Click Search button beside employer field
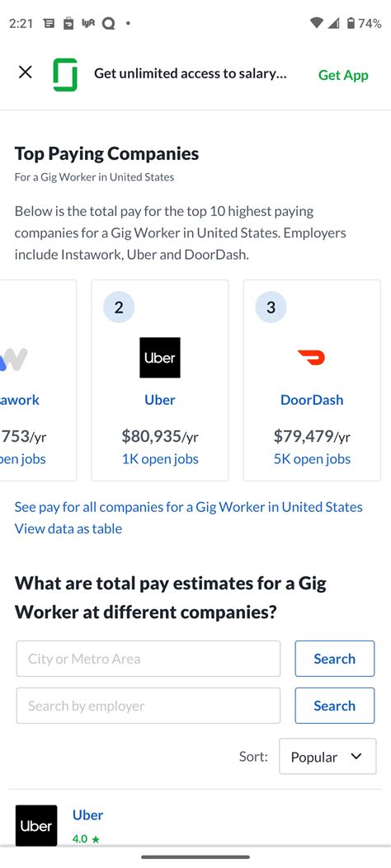 pyautogui.click(x=335, y=706)
